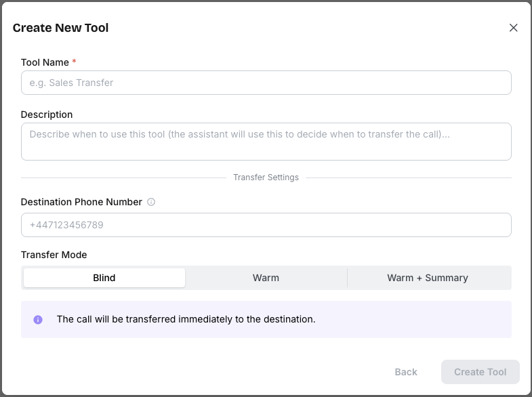The height and width of the screenshot is (397, 532).
Task: Open the Destination Phone Number info tooltip icon
Action: click(151, 202)
